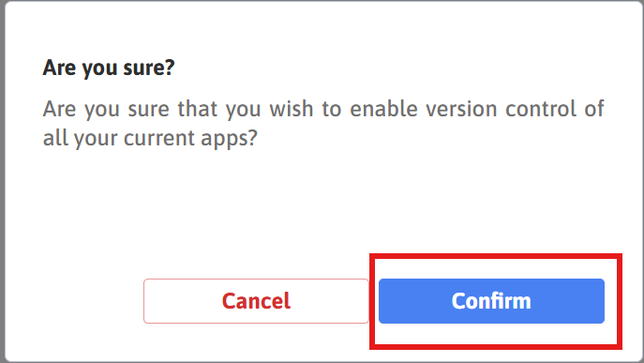Screen dimensions: 644x363
Task: Select the 'Are you sure?' heading
Action: (109, 68)
